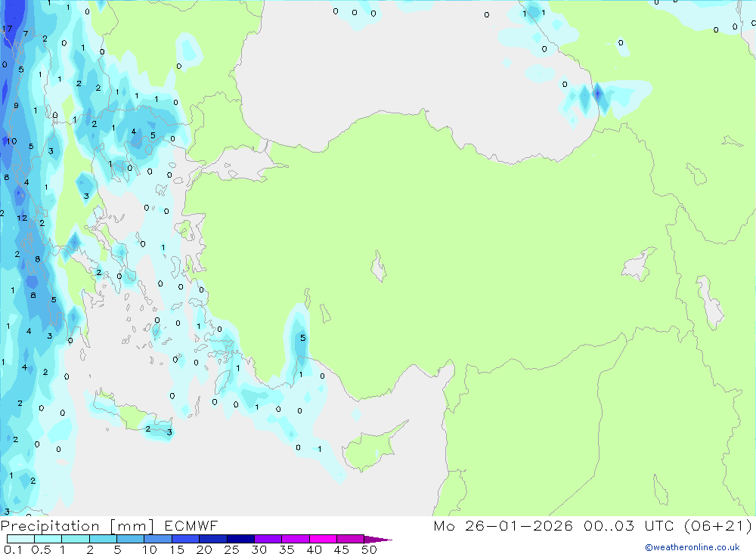This screenshot has height=554, width=756.
Task: Click the '7' precipitation value near top left
Action: coord(26,34)
